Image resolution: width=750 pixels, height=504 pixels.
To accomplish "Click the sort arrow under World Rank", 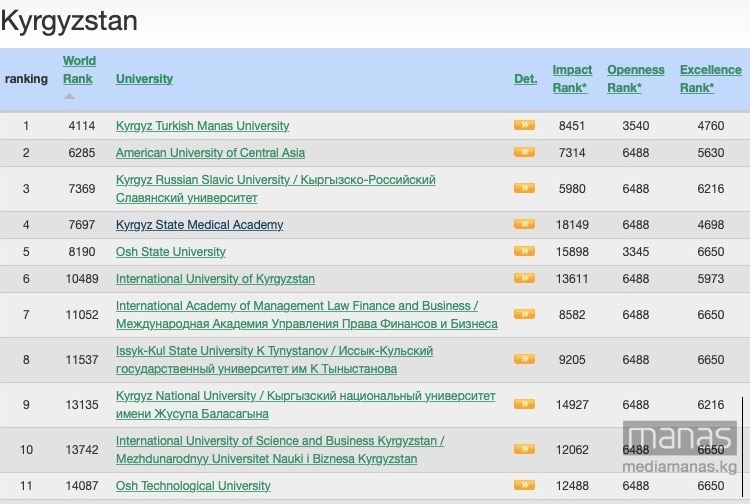I will tap(70, 96).
